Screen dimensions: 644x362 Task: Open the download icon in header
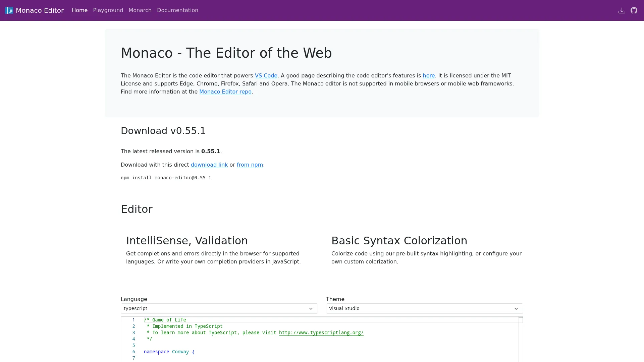click(x=622, y=10)
